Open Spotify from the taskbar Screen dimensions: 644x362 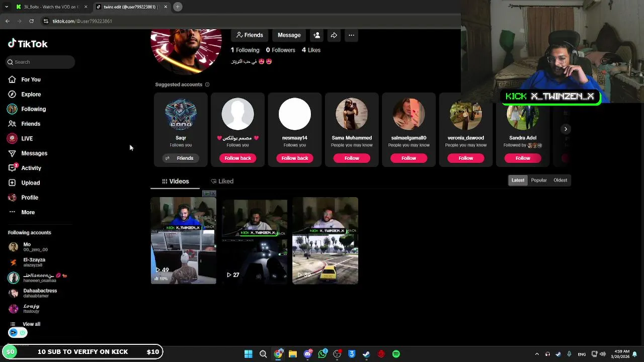pyautogui.click(x=396, y=354)
